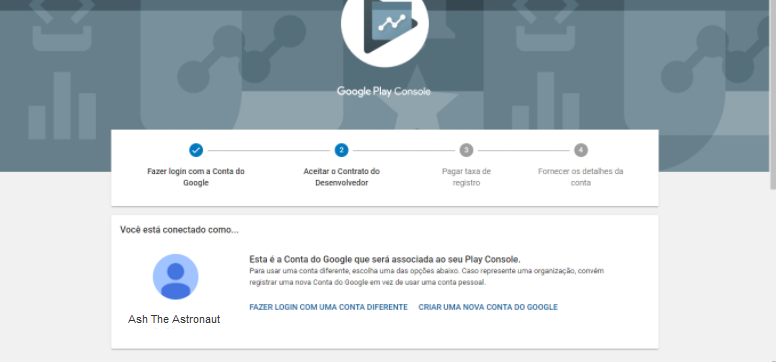This screenshot has height=362, width=776.
Task: Click the Google Play Console title text
Action: [x=384, y=92]
